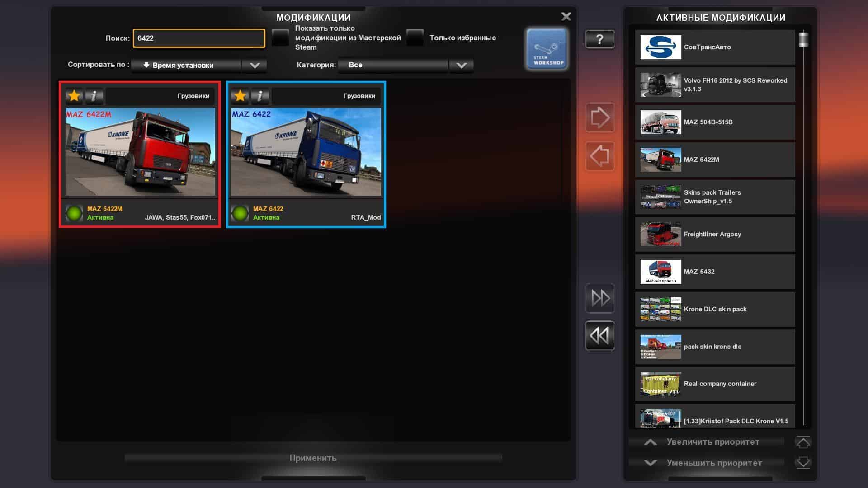Click double right arrows activate all
Screen dimensions: 868x488
(599, 298)
